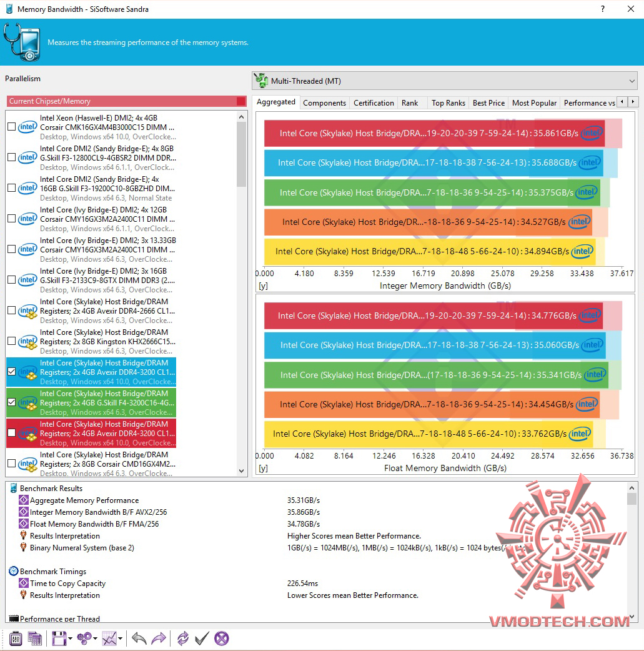Click the stethoscope device icon in header
Viewport: 644px width, 651px height.
coord(22,42)
